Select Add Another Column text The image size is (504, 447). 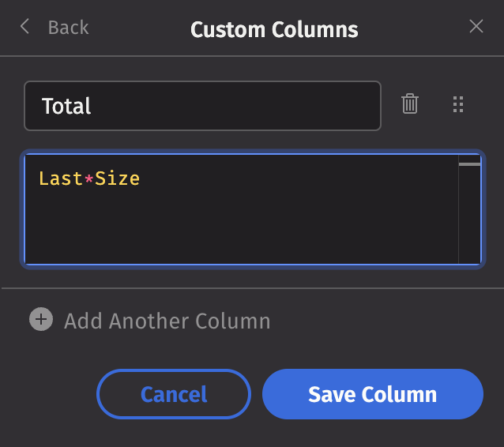167,321
